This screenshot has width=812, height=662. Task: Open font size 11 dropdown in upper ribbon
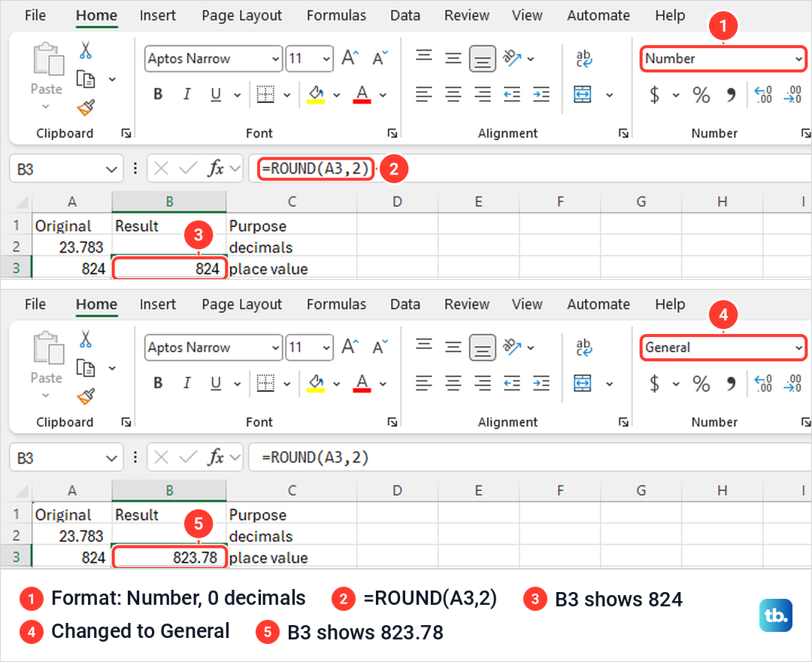coord(326,59)
